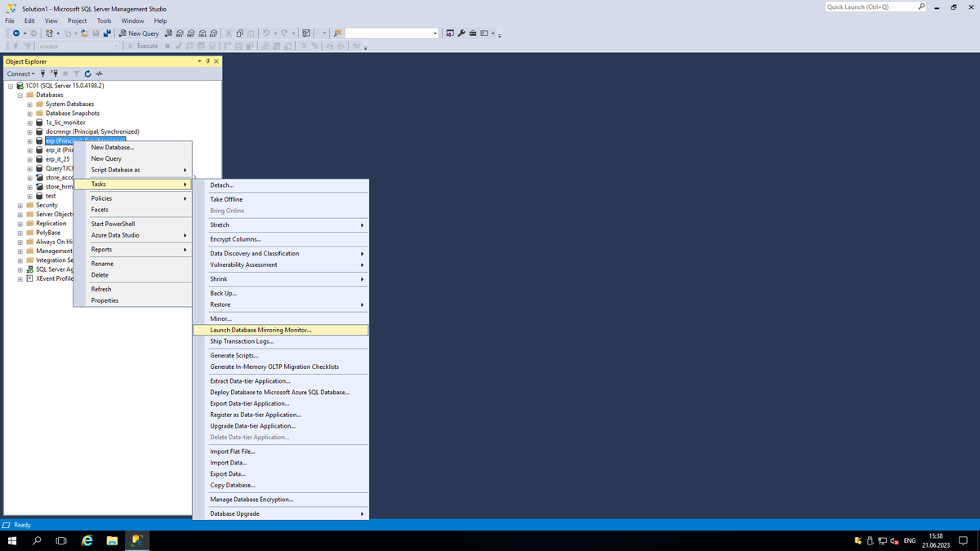Screen dimensions: 980x551
Task: Select the erp_it_25 database
Action: pos(58,159)
